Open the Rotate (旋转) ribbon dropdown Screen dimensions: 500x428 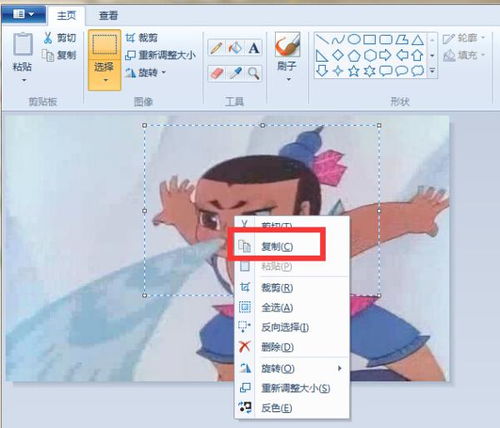coord(146,72)
